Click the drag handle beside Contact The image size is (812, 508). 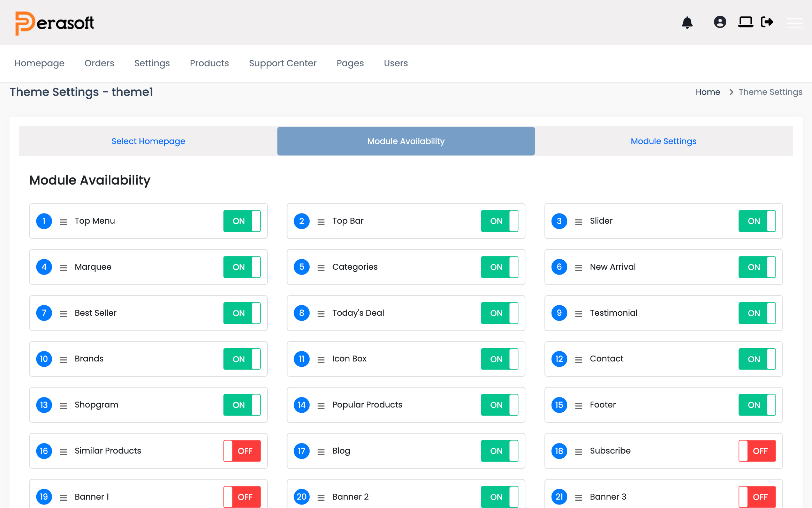579,360
